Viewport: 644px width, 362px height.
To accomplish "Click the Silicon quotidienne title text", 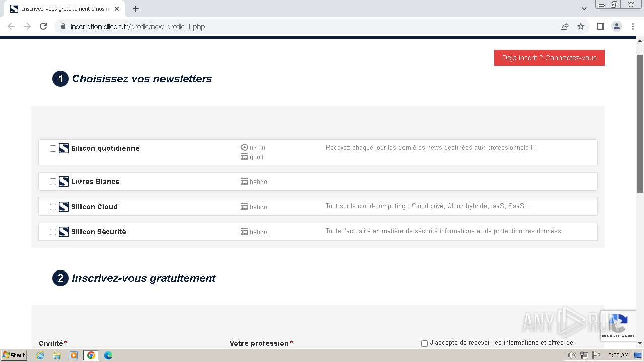I will click(106, 148).
